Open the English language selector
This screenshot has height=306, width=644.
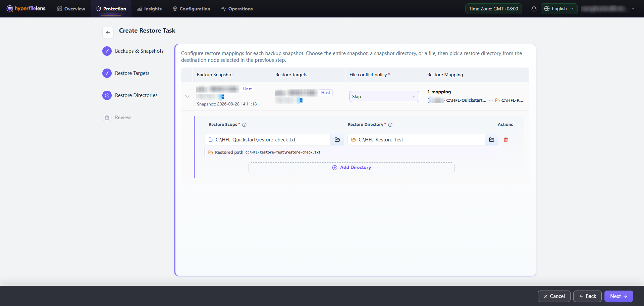pos(559,9)
